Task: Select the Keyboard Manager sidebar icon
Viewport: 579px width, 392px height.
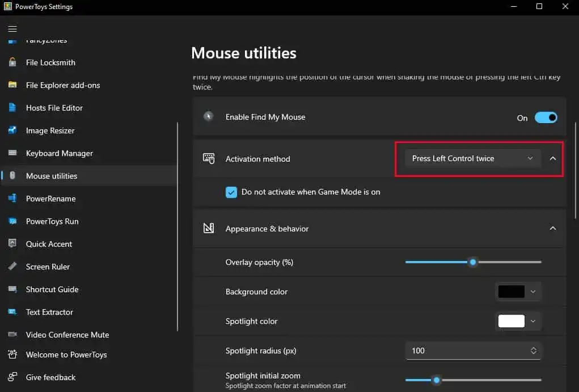Action: [12, 153]
